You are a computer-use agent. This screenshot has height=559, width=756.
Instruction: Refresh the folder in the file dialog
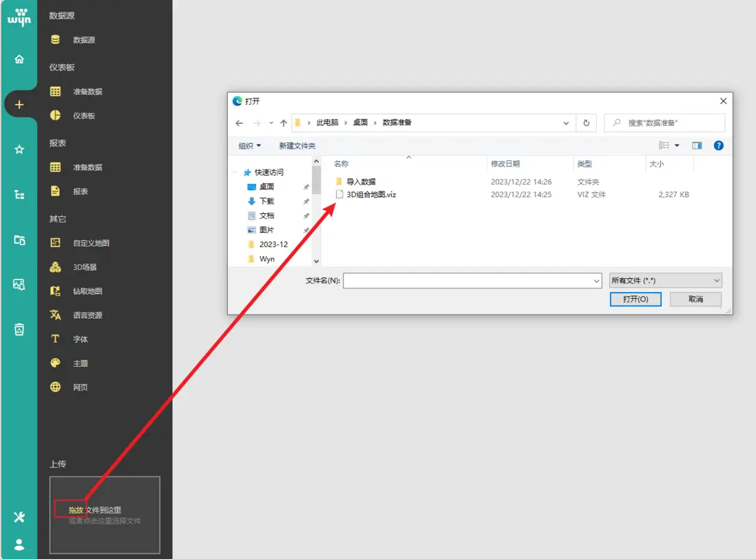[587, 123]
